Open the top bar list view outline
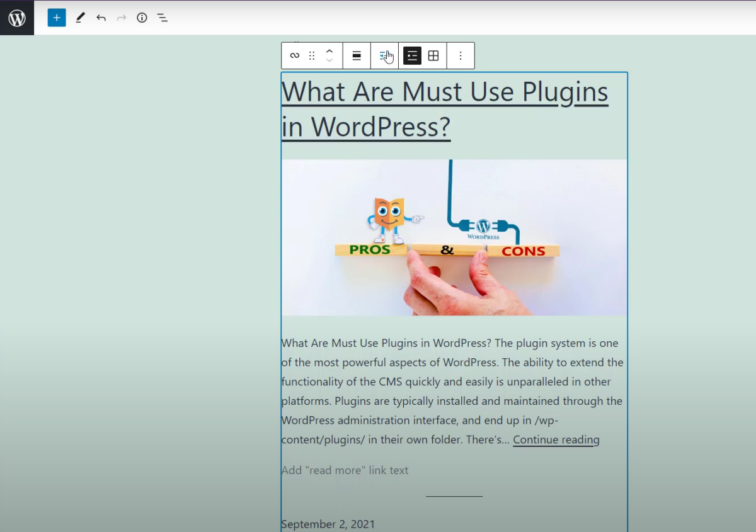The height and width of the screenshot is (532, 756). (163, 18)
